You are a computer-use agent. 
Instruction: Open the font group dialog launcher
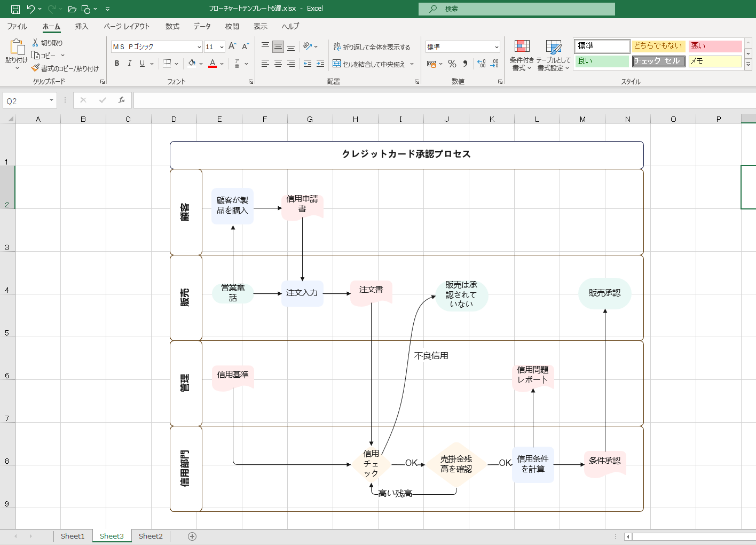250,82
